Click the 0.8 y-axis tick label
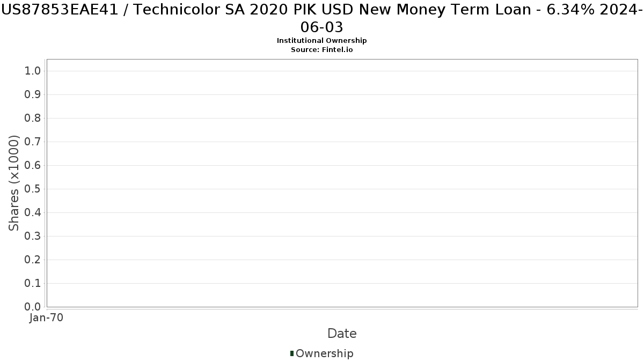The width and height of the screenshot is (644, 362). pyautogui.click(x=33, y=119)
